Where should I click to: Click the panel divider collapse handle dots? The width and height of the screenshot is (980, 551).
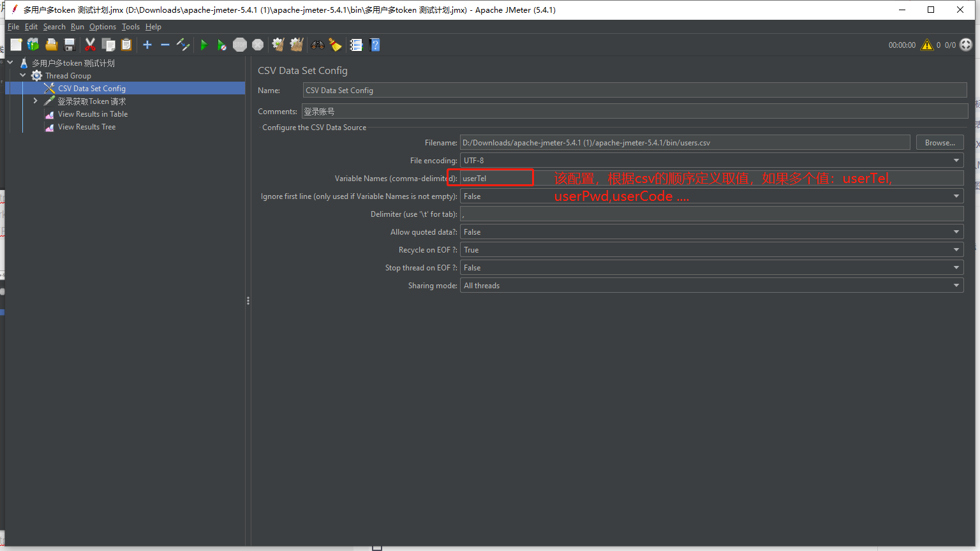248,300
